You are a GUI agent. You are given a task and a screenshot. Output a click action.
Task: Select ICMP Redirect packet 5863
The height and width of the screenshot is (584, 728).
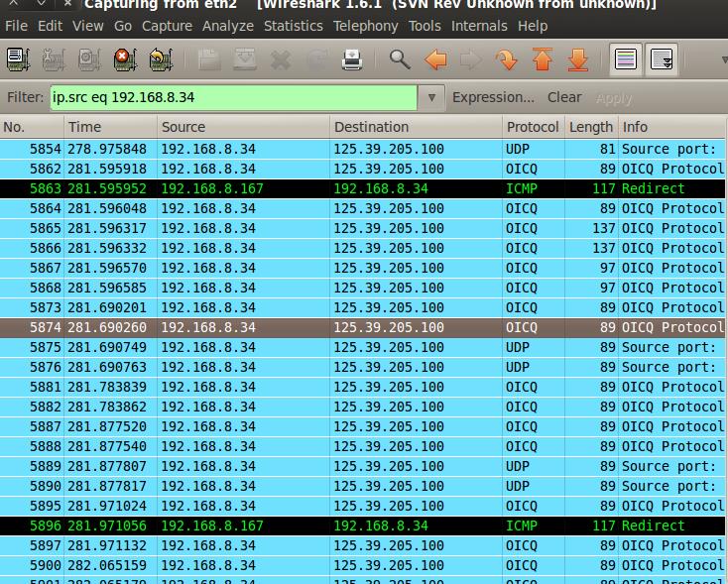click(x=362, y=188)
